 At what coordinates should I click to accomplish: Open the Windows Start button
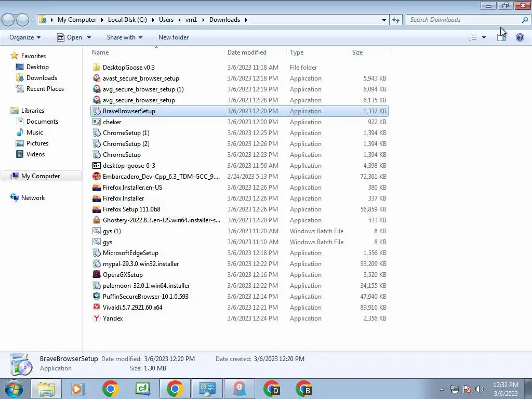[x=14, y=389]
